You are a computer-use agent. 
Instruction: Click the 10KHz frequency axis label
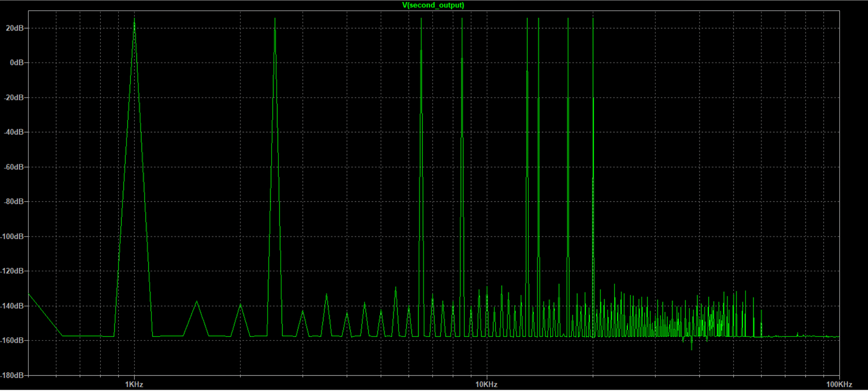487,385
